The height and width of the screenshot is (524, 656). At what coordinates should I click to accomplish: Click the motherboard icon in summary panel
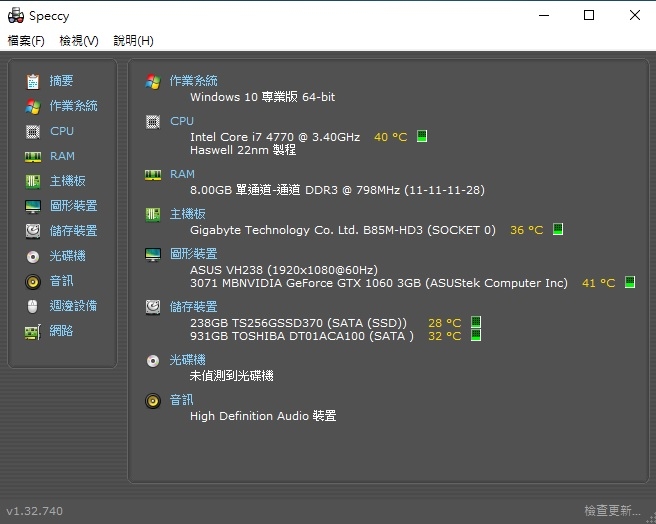(x=153, y=215)
